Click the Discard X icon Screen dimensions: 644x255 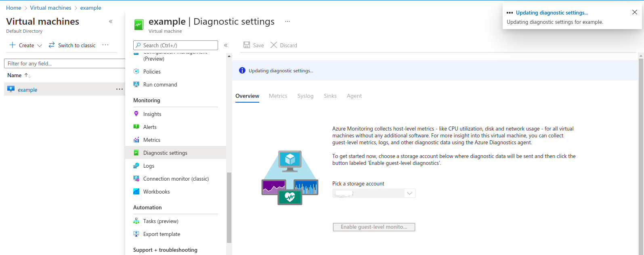pos(274,45)
